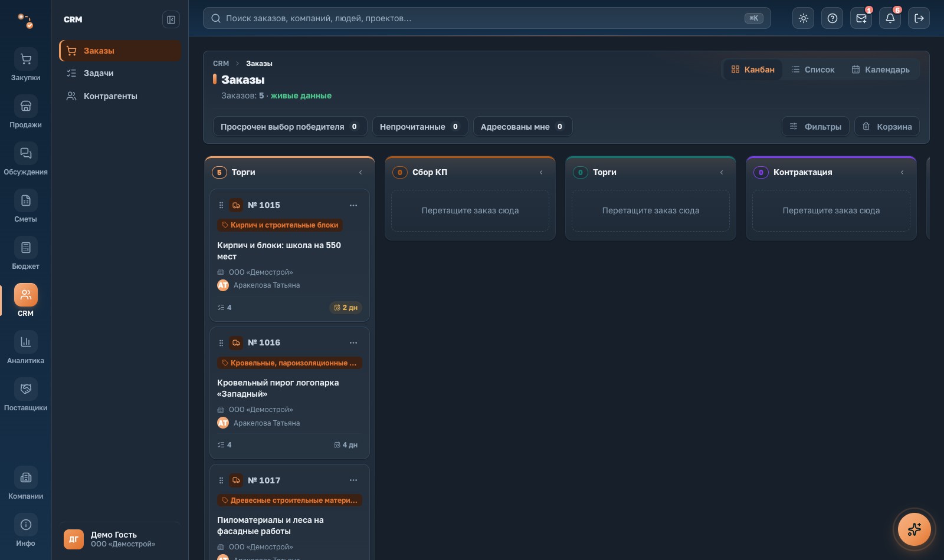The height and width of the screenshot is (560, 944).
Task: Focus the global search field
Action: (487, 18)
